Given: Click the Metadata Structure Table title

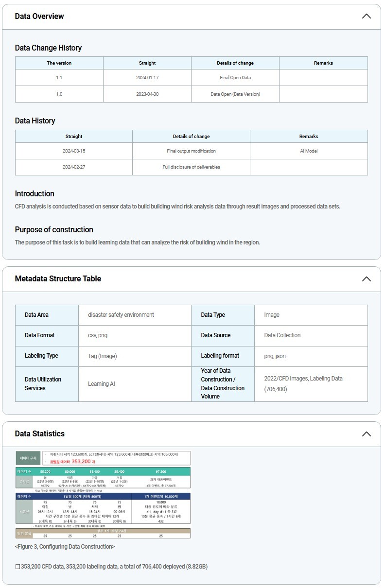Looking at the screenshot, I should 58,279.
